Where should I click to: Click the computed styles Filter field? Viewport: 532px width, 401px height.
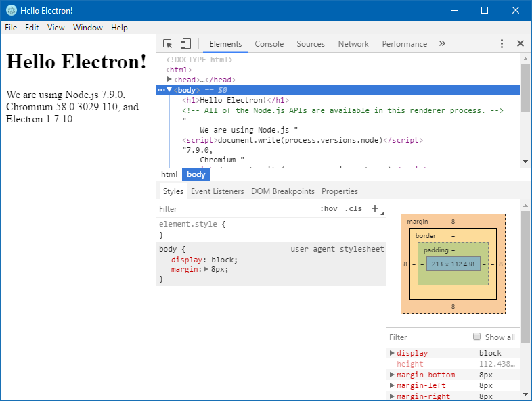click(429, 337)
